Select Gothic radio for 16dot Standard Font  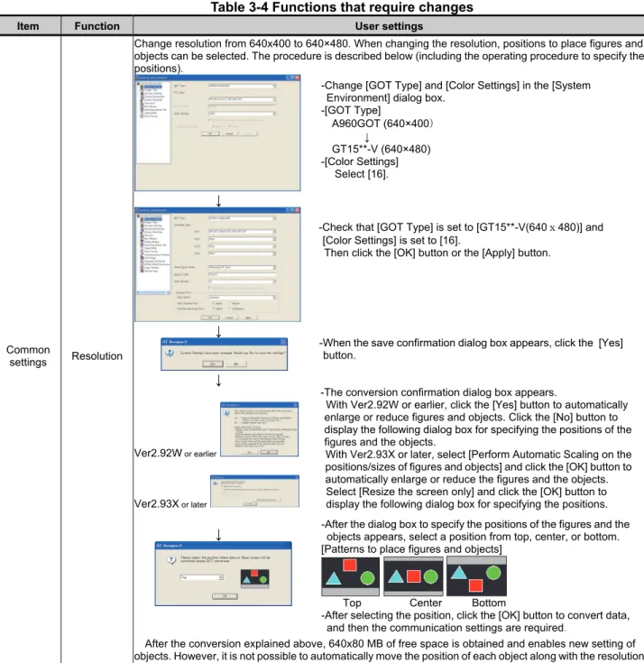214,303
